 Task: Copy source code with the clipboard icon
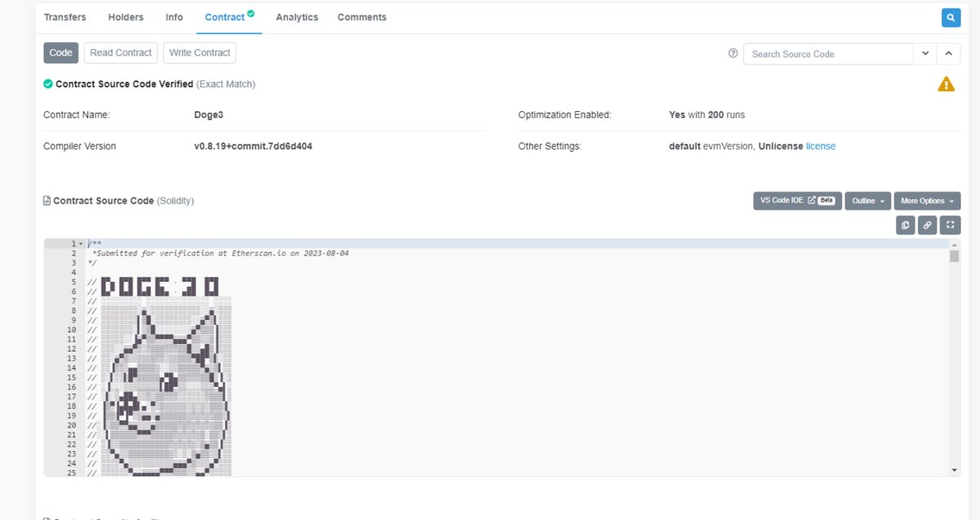(x=905, y=224)
